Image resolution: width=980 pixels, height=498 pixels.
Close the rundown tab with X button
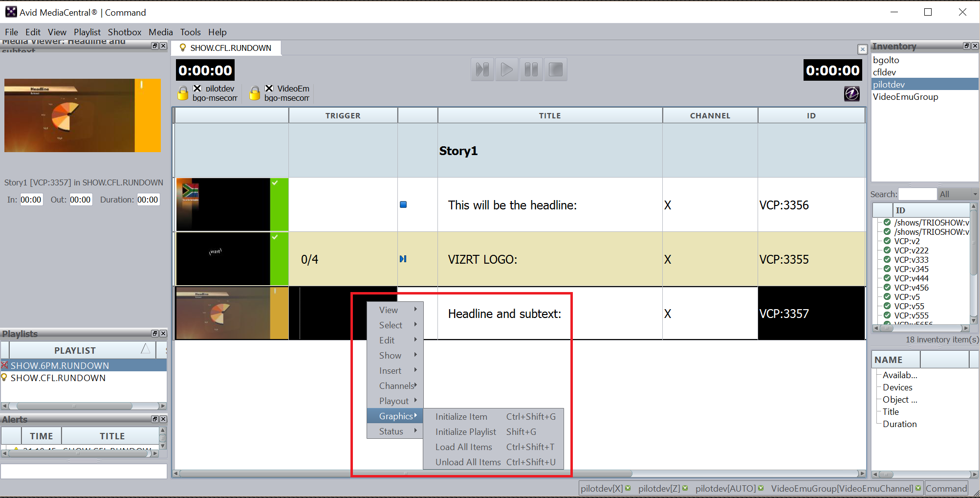tap(862, 49)
